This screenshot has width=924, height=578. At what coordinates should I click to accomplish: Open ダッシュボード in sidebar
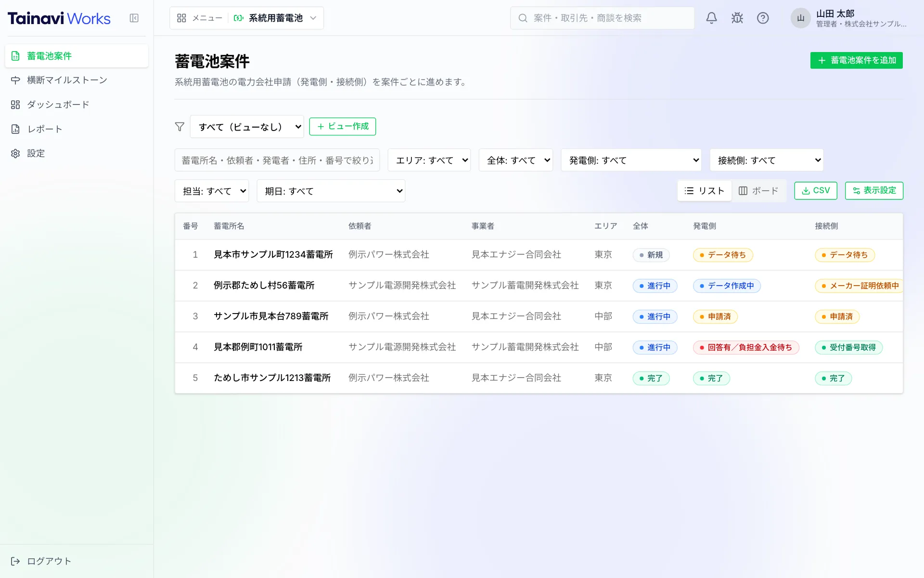click(x=77, y=105)
